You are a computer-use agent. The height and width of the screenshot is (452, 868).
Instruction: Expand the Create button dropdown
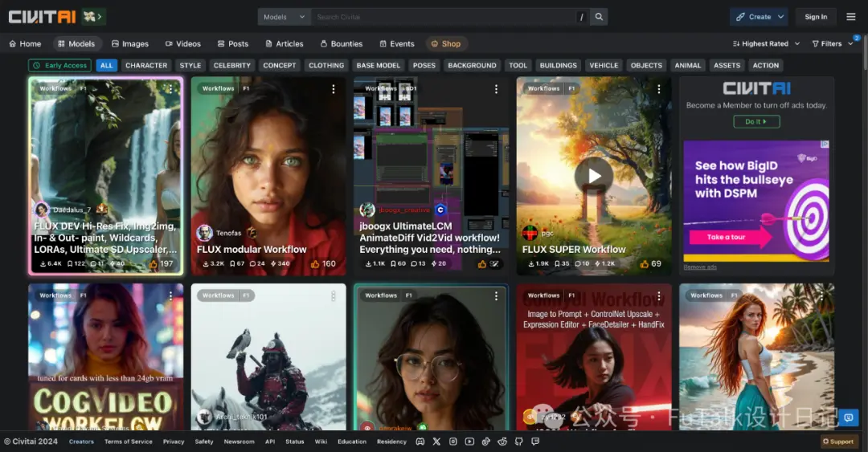[780, 17]
